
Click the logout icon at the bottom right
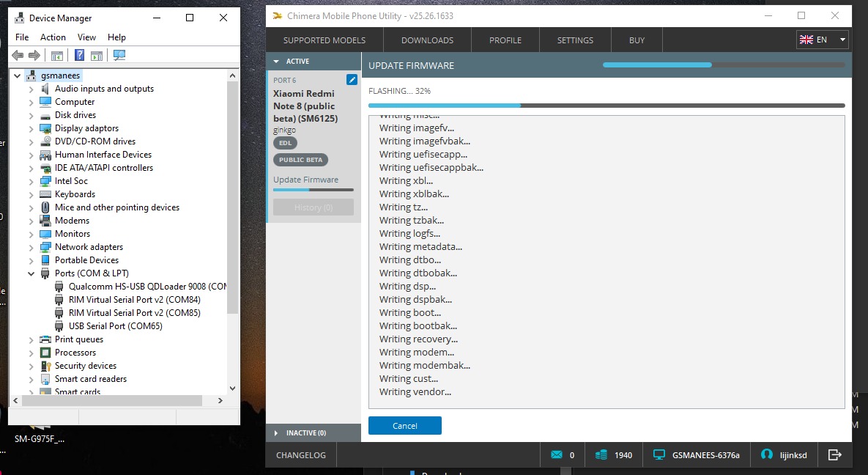tap(835, 455)
